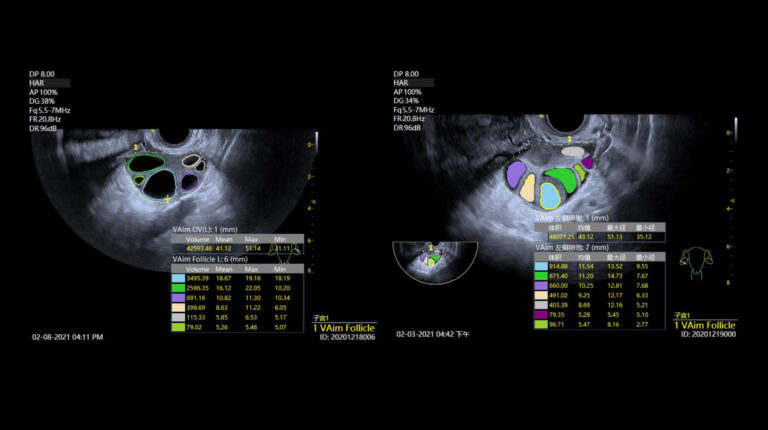768x430 pixels.
Task: Click the '1 VAim Follicle' label above ID 20201219000
Action: [x=704, y=325]
